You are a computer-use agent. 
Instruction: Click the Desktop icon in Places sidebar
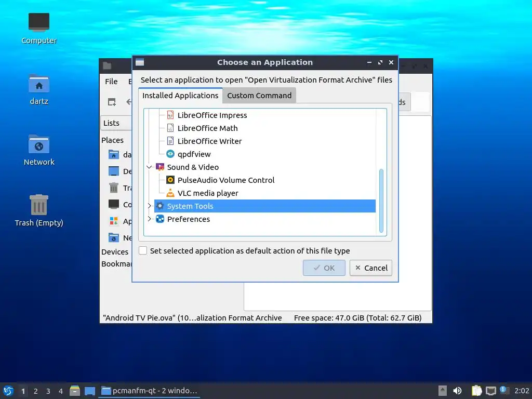tap(114, 171)
